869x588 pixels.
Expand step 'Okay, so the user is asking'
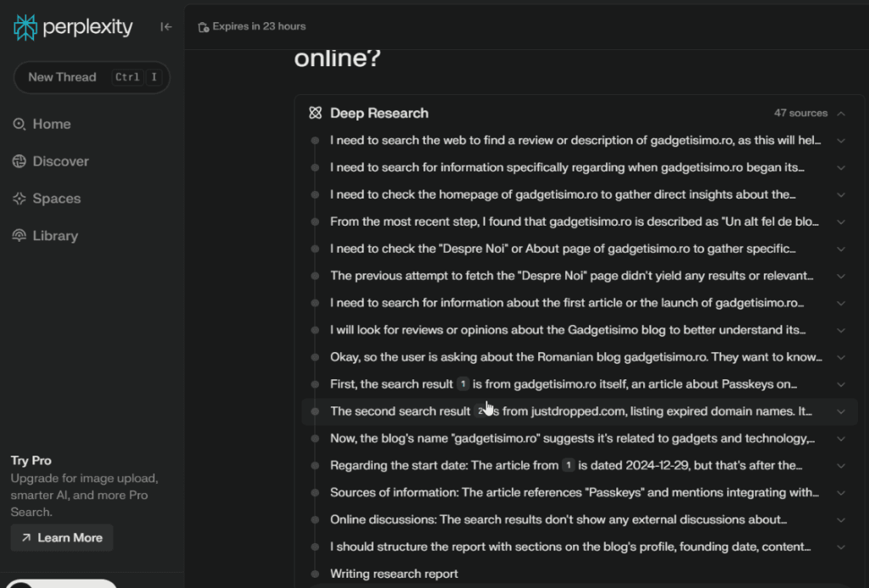(841, 358)
